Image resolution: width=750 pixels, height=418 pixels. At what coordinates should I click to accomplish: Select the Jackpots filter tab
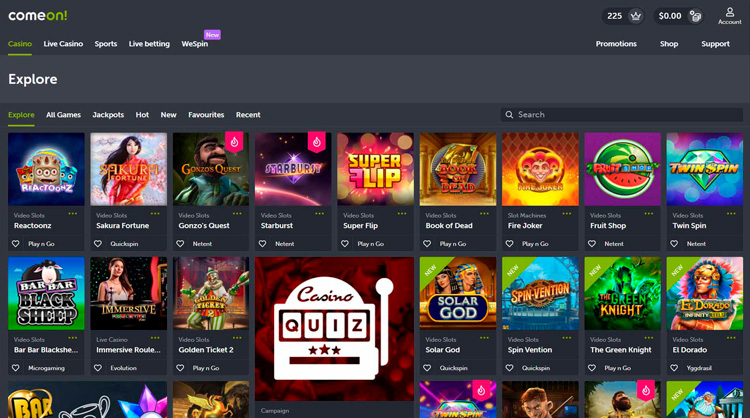click(108, 115)
